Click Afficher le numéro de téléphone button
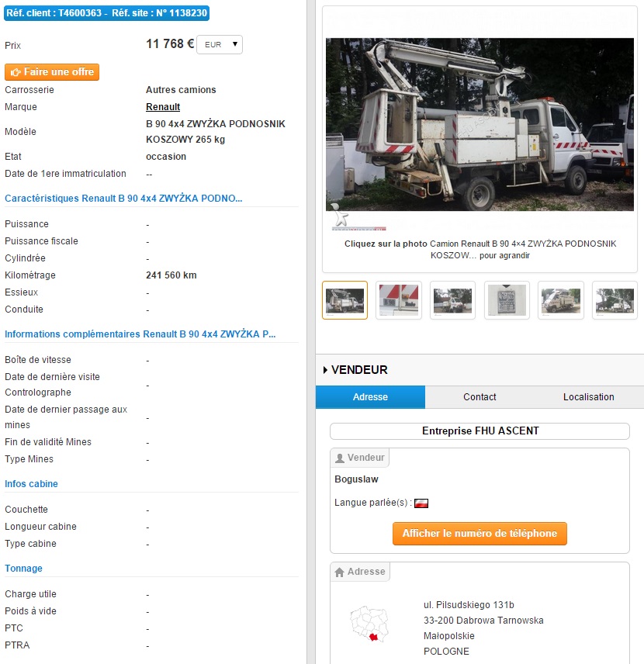 pos(480,534)
